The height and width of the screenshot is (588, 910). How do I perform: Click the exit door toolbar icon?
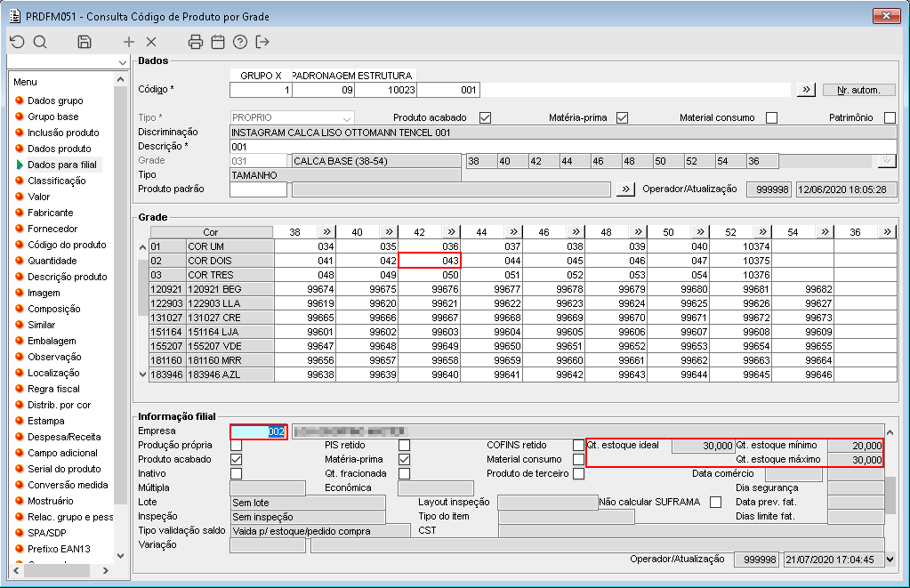[x=262, y=42]
